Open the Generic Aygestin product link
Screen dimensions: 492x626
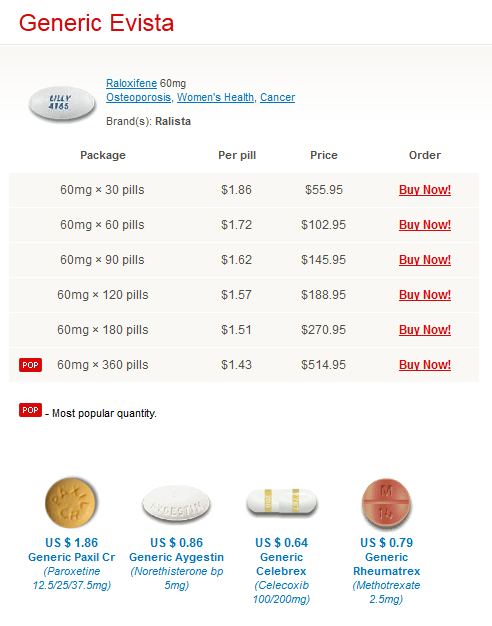tap(177, 557)
